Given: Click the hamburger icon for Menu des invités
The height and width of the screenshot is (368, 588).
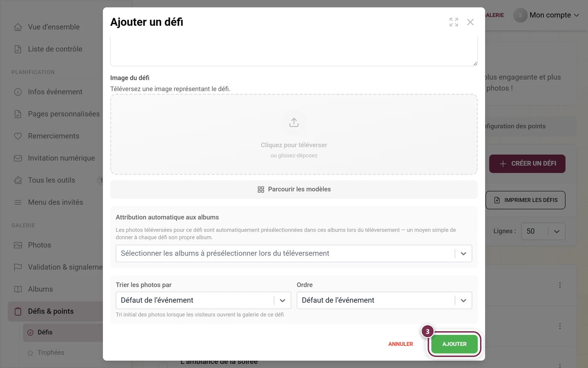Looking at the screenshot, I should (18, 202).
